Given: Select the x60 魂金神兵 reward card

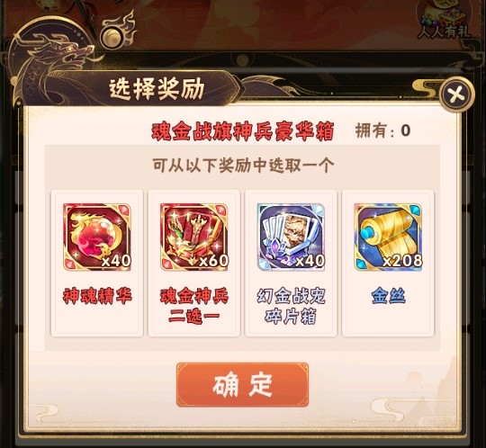Looking at the screenshot, I should [x=194, y=263].
